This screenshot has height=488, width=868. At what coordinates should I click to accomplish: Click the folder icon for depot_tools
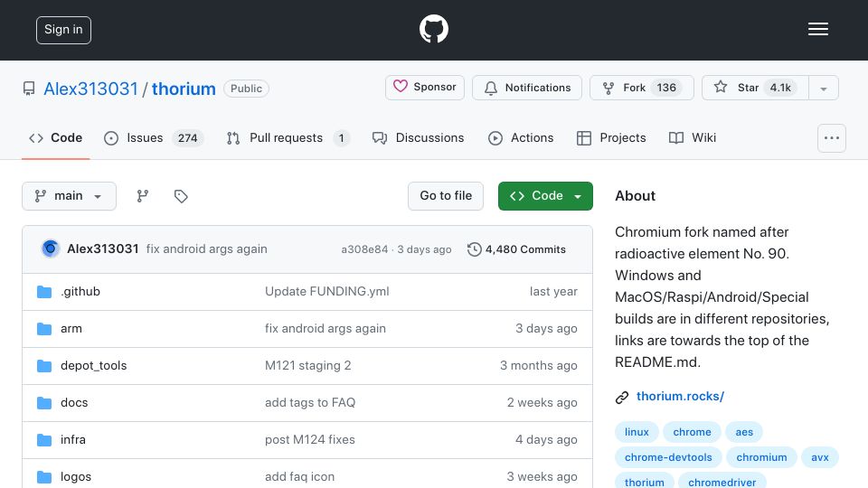coord(44,366)
